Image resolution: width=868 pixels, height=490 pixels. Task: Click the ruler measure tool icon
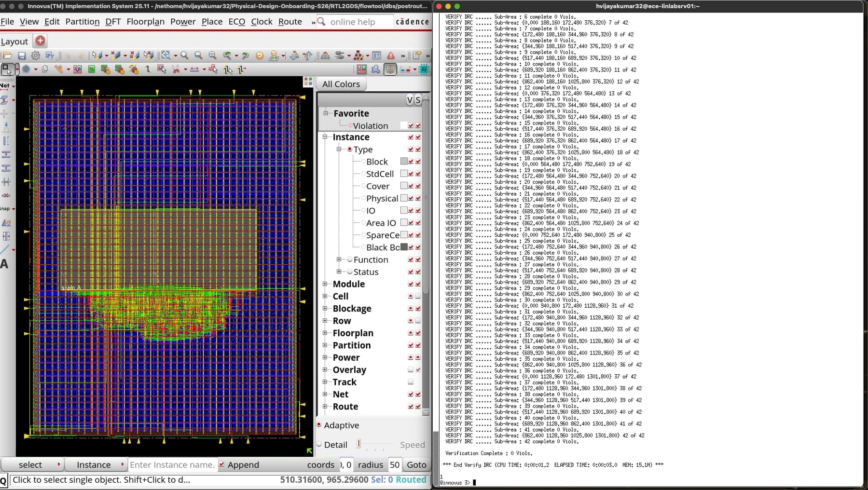[59, 69]
